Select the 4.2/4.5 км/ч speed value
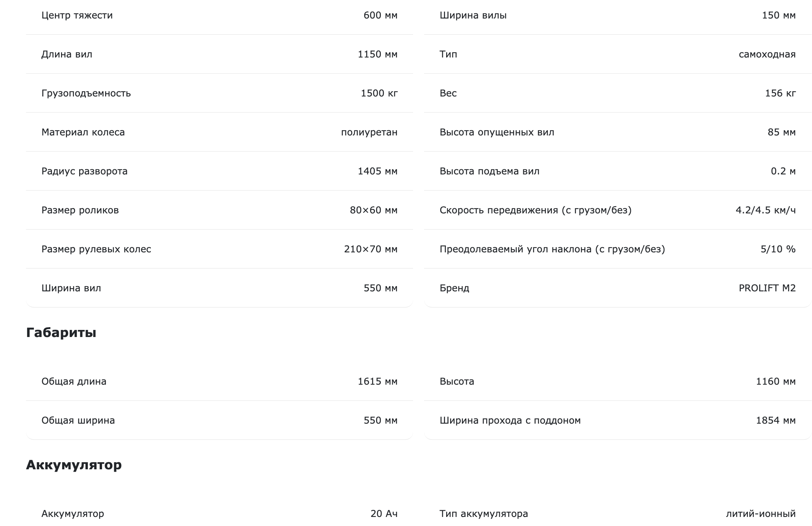 [766, 210]
